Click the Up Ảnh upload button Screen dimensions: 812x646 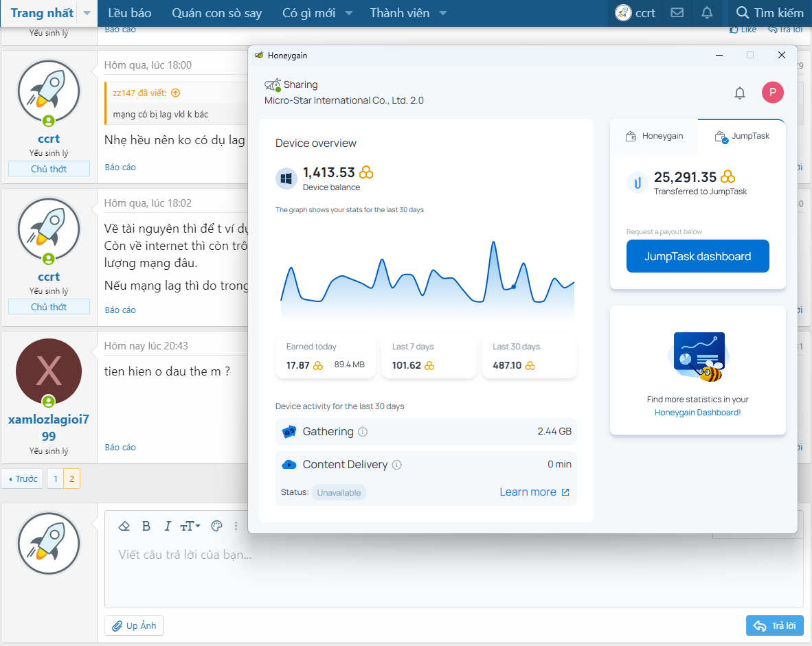(x=134, y=625)
